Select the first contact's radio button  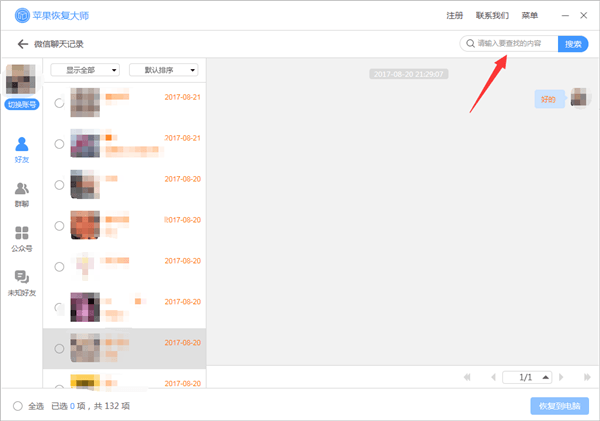point(60,102)
